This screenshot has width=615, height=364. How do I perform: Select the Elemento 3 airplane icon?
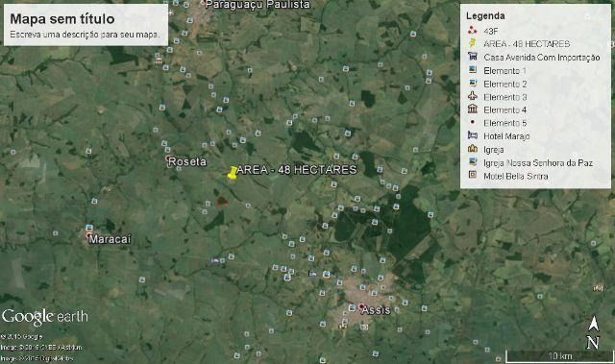pyautogui.click(x=472, y=96)
